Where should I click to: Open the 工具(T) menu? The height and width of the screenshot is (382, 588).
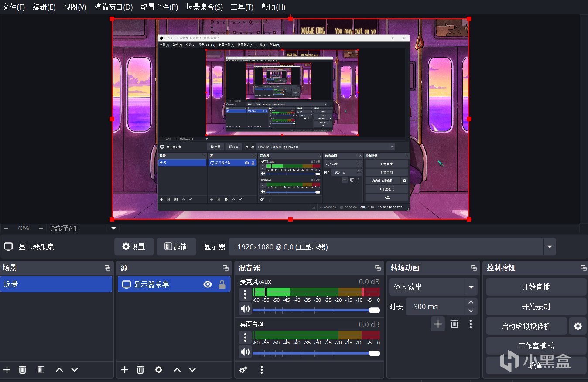(242, 7)
